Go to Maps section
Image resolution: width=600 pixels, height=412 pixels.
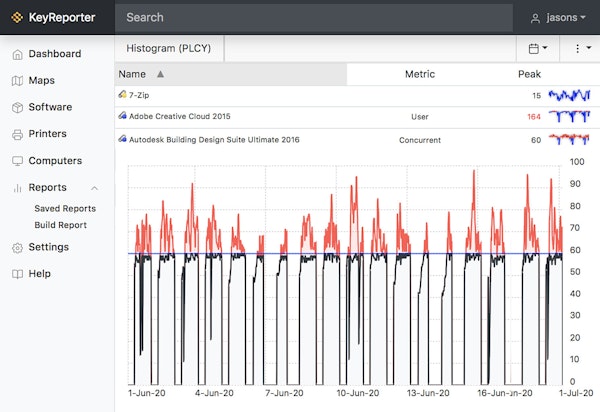coord(42,80)
